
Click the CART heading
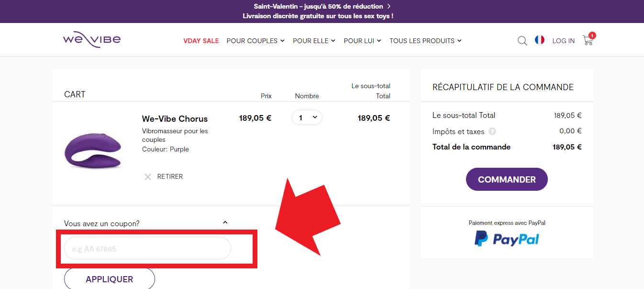75,94
